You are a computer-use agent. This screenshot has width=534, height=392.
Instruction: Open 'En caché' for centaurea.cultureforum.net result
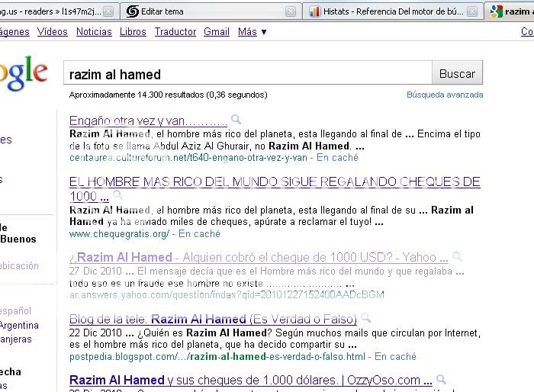tap(337, 158)
